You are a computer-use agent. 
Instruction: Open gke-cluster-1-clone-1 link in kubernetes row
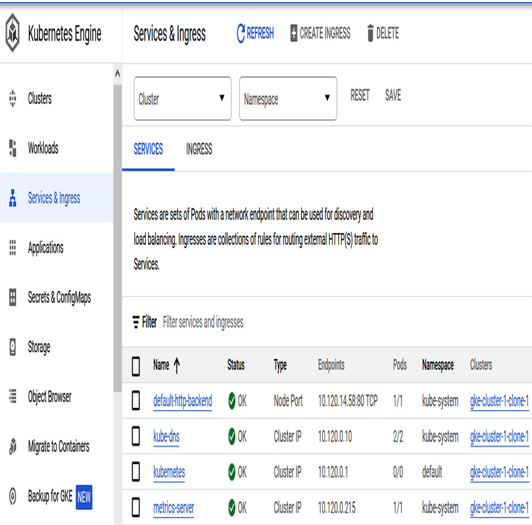(x=499, y=472)
